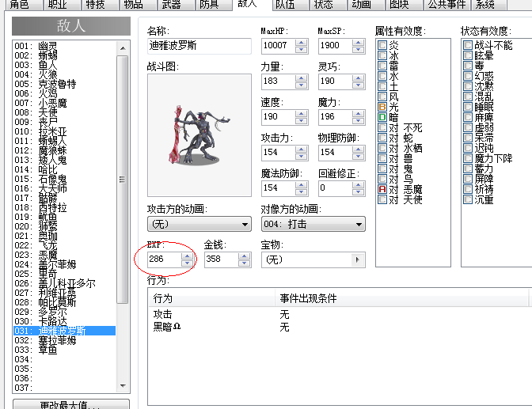Toggle 毒 state efficiency box
The image size is (532, 409).
coord(468,66)
